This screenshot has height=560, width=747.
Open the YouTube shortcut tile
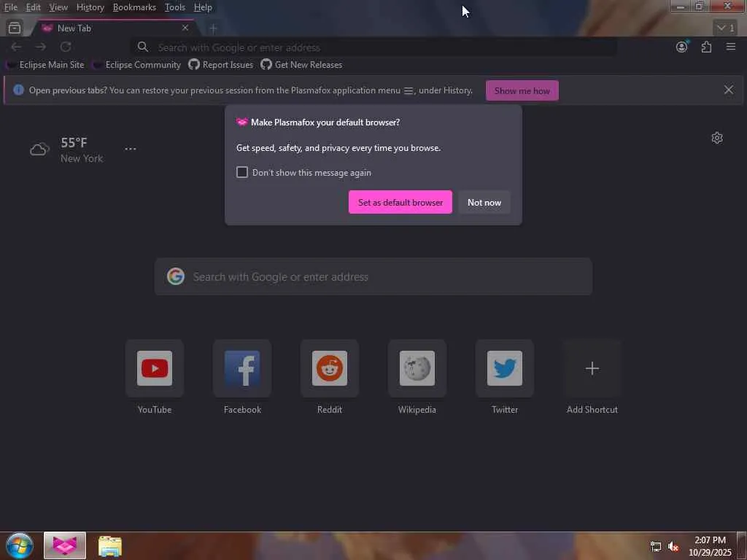coord(155,368)
